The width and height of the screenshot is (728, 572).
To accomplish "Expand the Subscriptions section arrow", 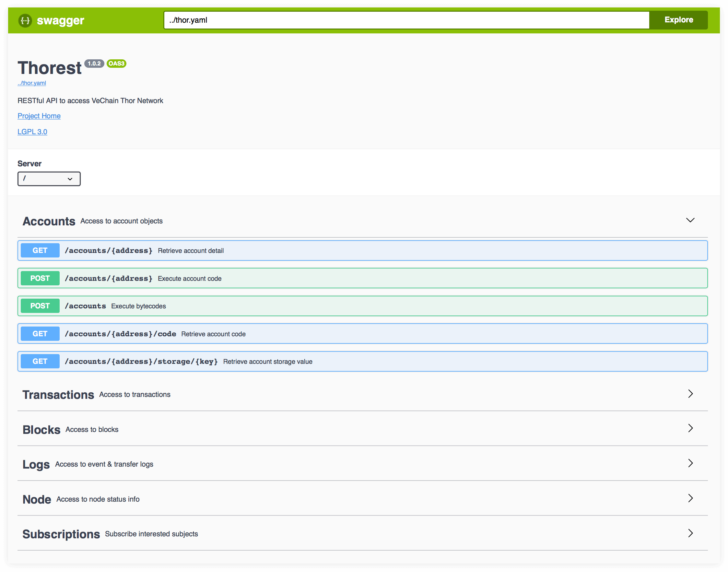I will click(x=690, y=533).
